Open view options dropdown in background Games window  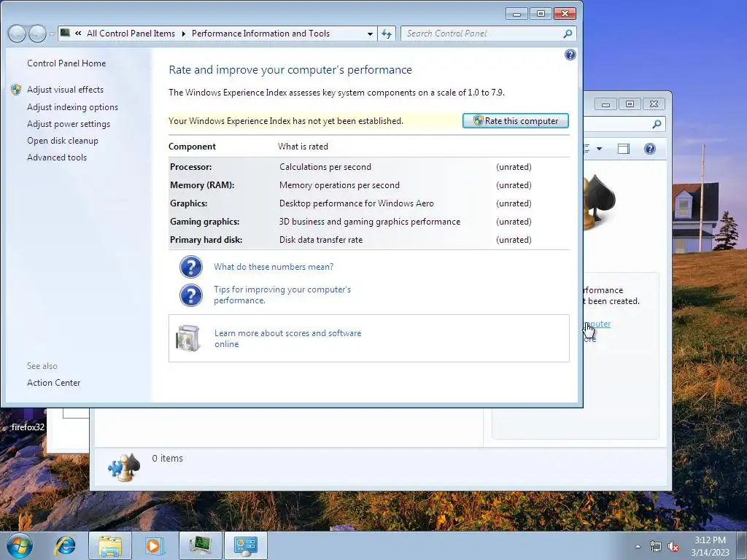coord(599,149)
